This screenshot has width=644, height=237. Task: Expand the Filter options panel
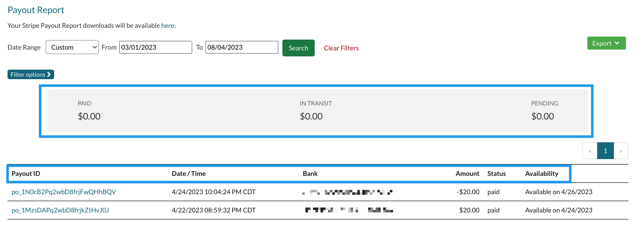coord(31,74)
